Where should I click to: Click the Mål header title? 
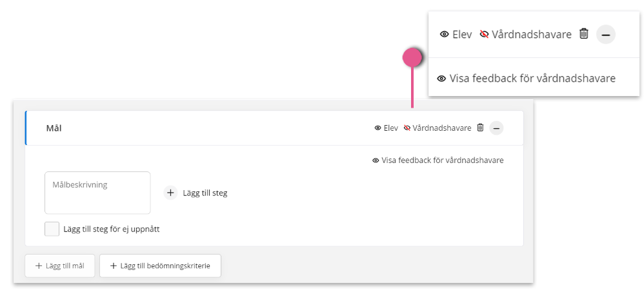pyautogui.click(x=54, y=128)
